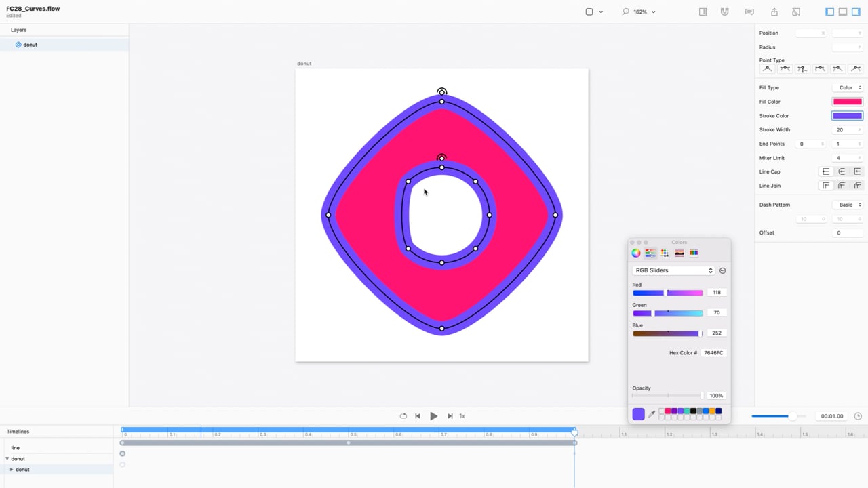Expand the nested donut row in Timelines
This screenshot has height=488, width=868.
point(12,470)
